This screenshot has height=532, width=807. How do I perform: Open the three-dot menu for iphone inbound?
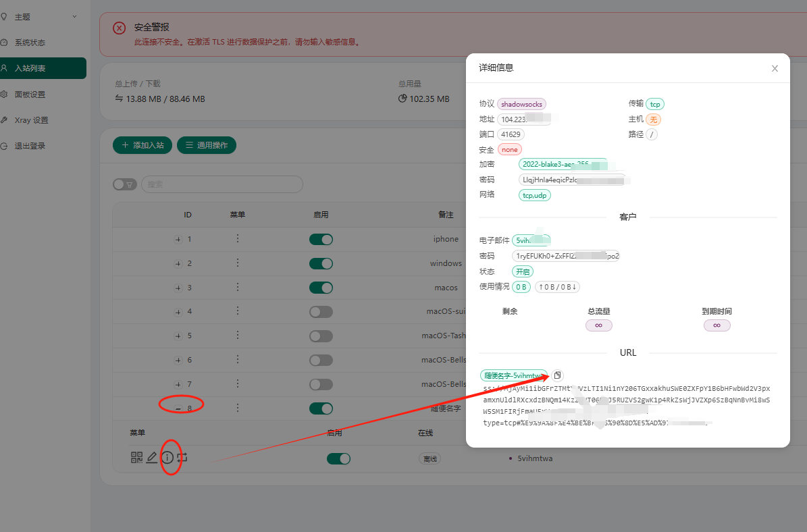pyautogui.click(x=237, y=239)
